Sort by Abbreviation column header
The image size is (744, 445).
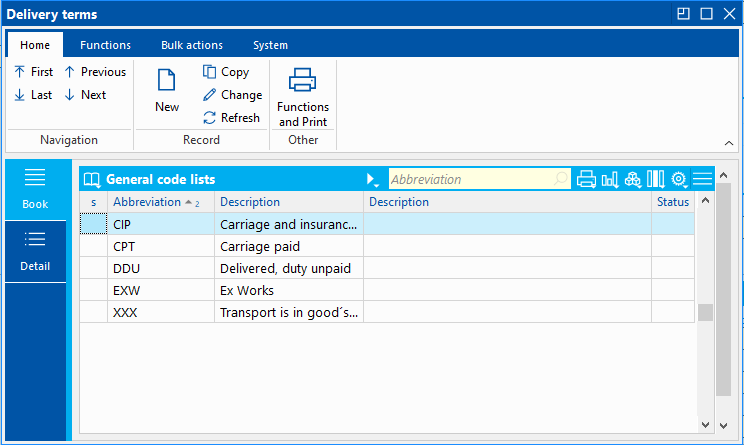[161, 202]
